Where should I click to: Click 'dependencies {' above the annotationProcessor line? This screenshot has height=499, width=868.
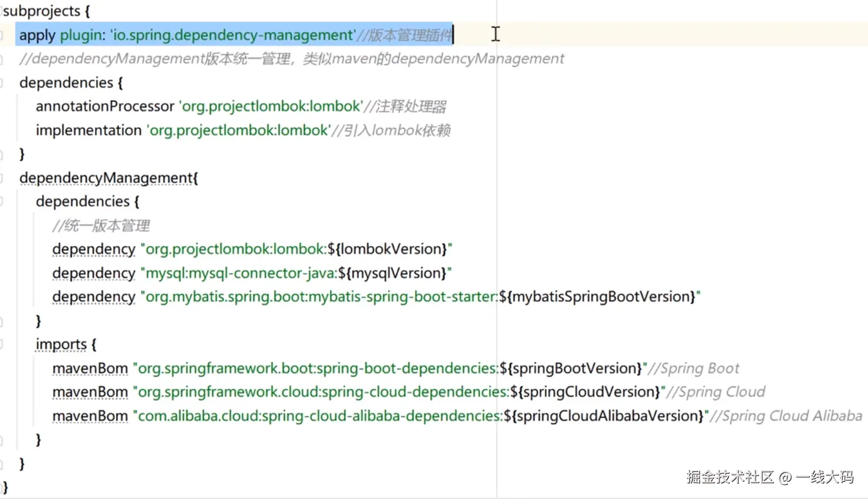(71, 83)
